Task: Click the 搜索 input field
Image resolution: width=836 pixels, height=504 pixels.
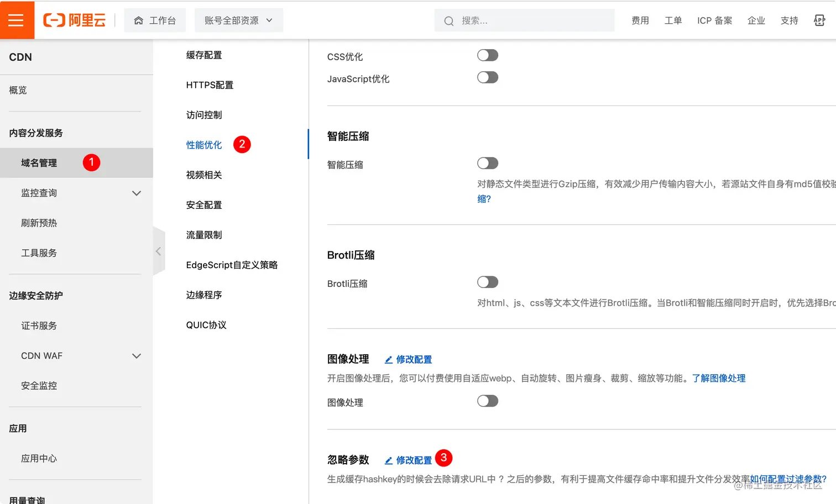Action: tap(524, 20)
